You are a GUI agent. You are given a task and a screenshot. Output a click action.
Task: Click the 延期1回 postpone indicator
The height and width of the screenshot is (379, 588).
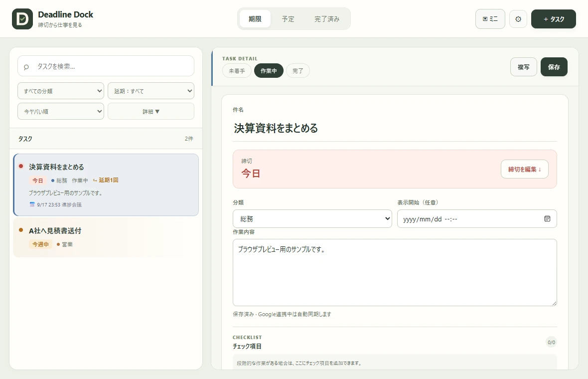[106, 180]
